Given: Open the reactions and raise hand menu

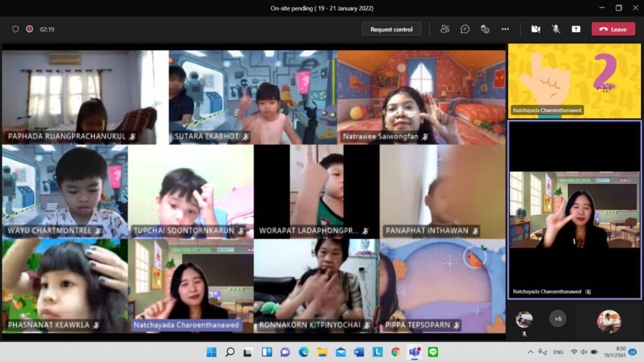Looking at the screenshot, I should 485,29.
